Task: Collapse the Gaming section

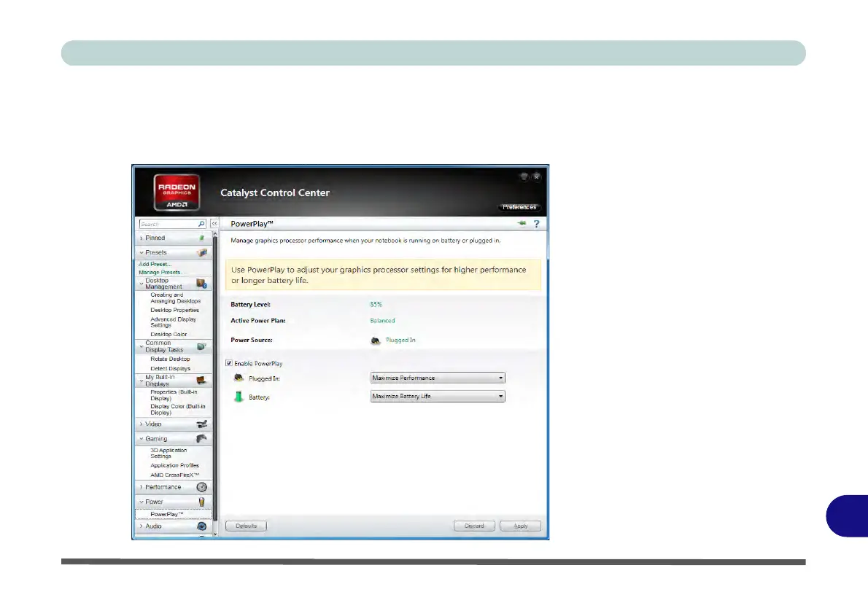Action: tap(142, 438)
